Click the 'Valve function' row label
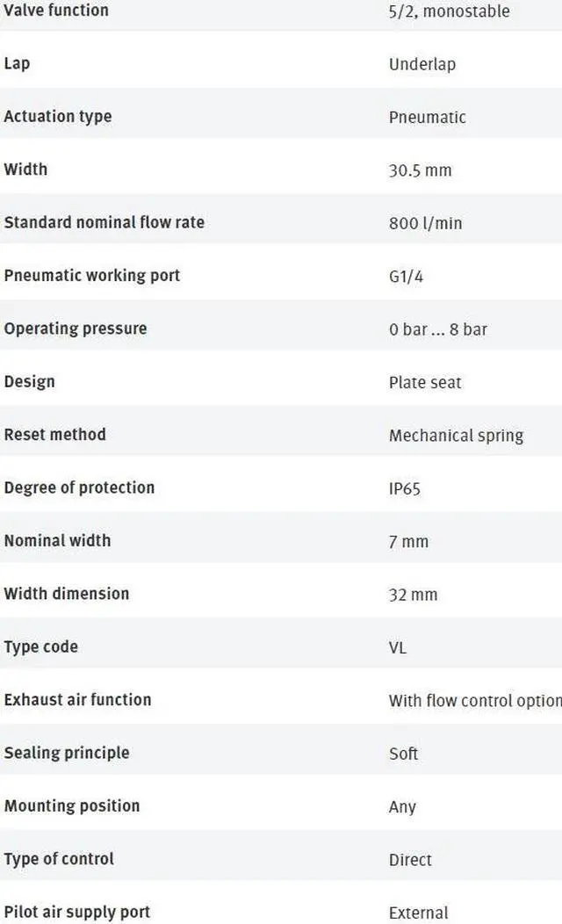Image resolution: width=562 pixels, height=924 pixels. click(56, 11)
